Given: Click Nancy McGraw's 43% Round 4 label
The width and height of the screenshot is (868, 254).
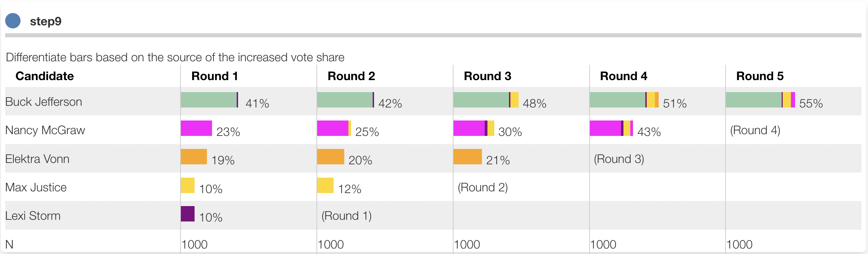Looking at the screenshot, I should coord(649,132).
